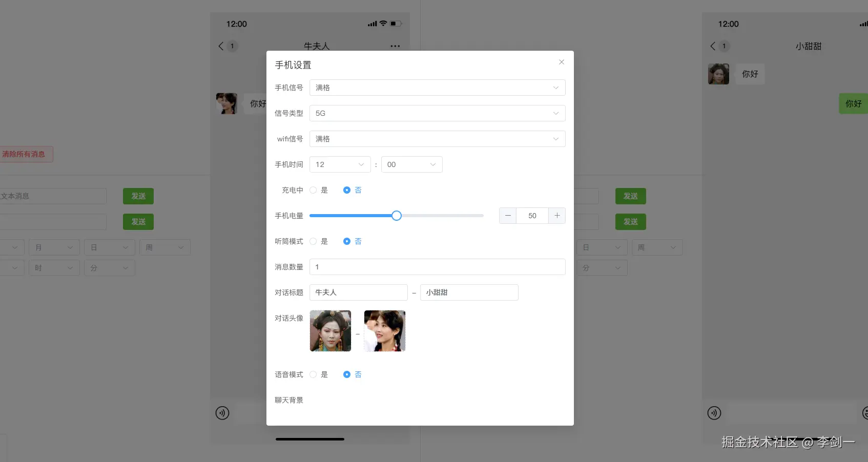Decrease 手机电量 with the minus button
Screen dimensions: 868x462
tap(508, 216)
